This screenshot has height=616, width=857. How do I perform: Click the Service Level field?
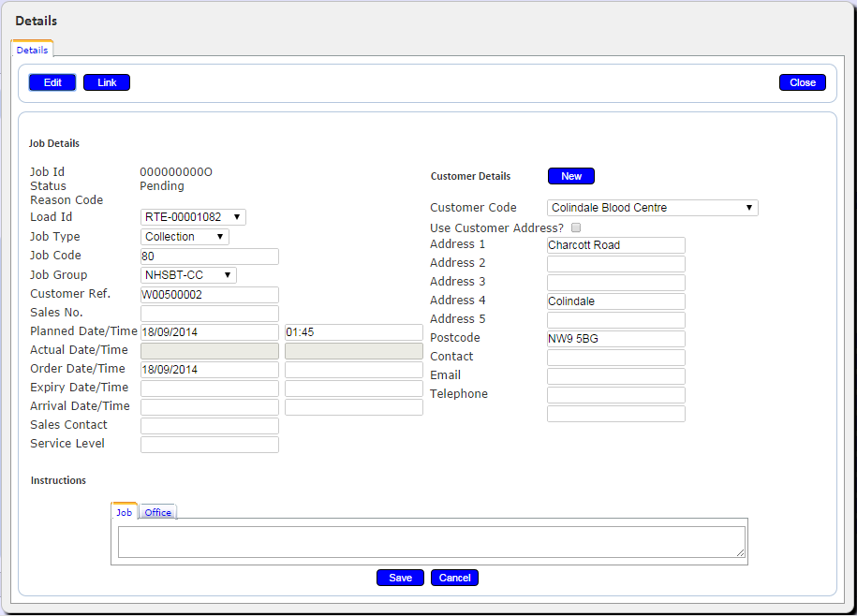point(210,445)
